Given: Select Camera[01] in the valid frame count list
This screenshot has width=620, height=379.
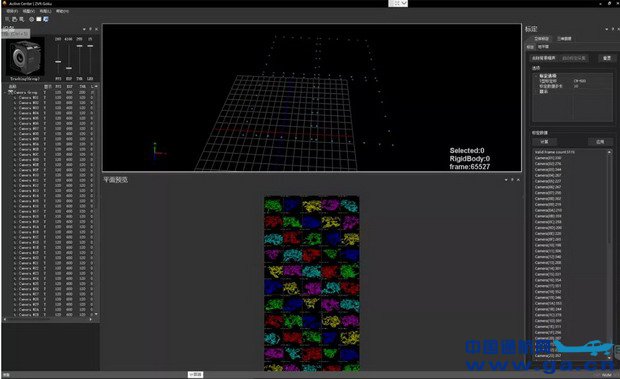Looking at the screenshot, I should coord(548,158).
